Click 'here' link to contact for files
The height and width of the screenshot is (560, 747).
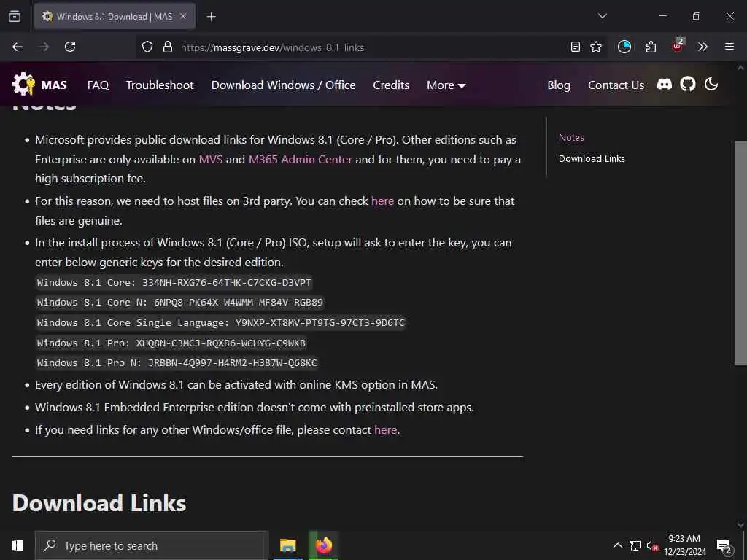pyautogui.click(x=385, y=430)
